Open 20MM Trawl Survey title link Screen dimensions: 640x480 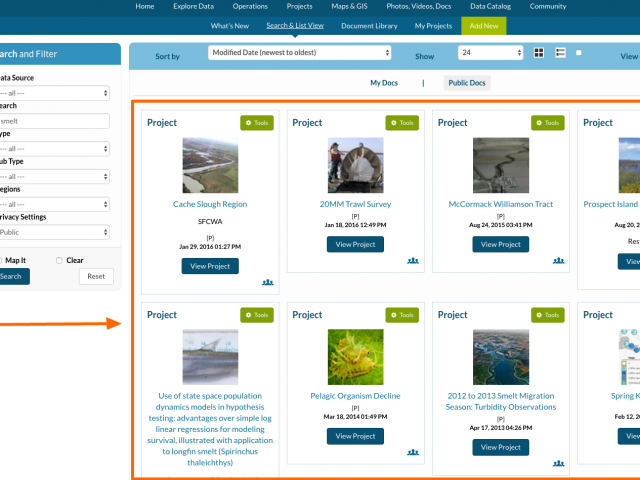click(x=356, y=204)
